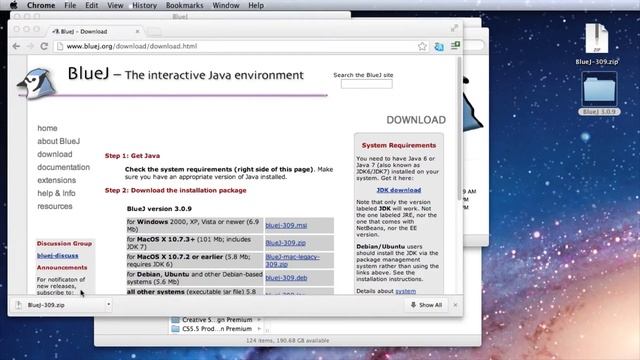Open the about BlueJ link

click(58, 141)
